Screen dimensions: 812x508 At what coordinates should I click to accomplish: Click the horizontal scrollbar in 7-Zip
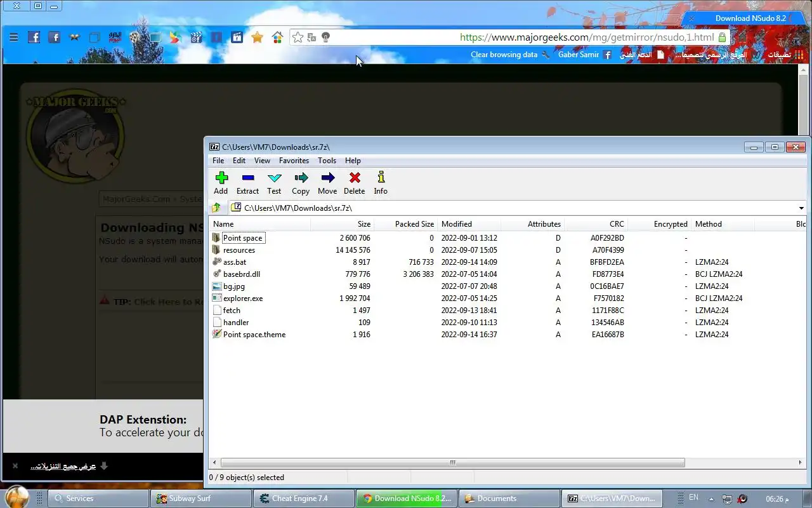click(x=453, y=463)
